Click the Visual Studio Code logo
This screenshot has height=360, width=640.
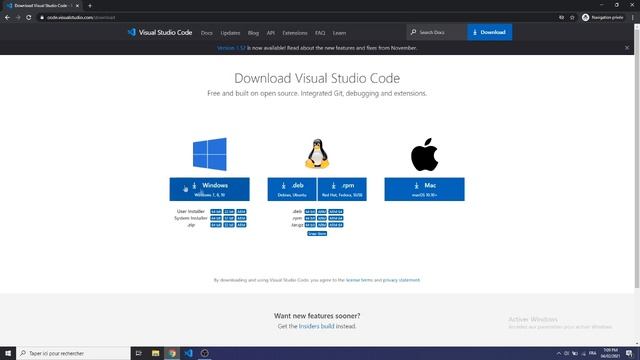(160, 32)
